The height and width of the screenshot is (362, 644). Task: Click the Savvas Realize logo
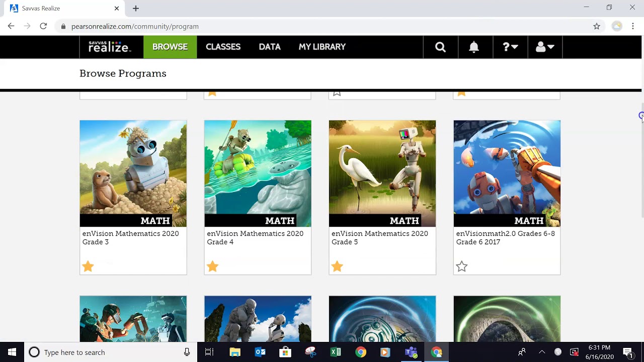[x=110, y=47]
